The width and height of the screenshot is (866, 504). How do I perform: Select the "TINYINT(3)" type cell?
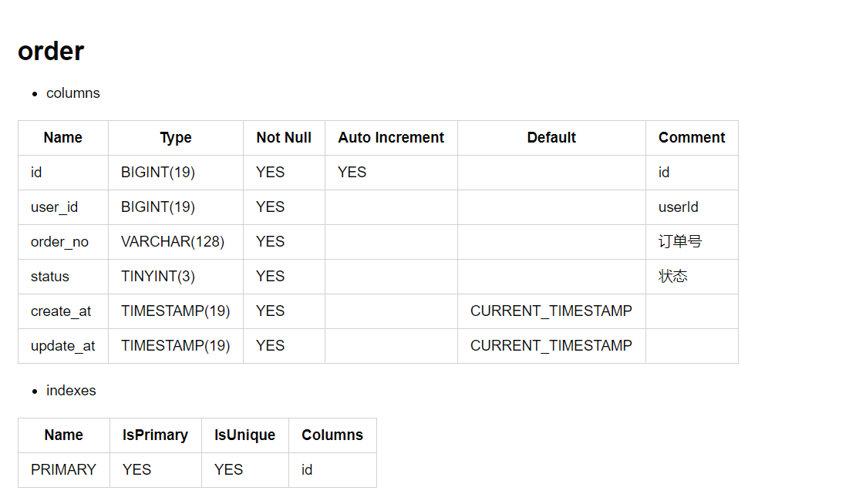point(158,277)
